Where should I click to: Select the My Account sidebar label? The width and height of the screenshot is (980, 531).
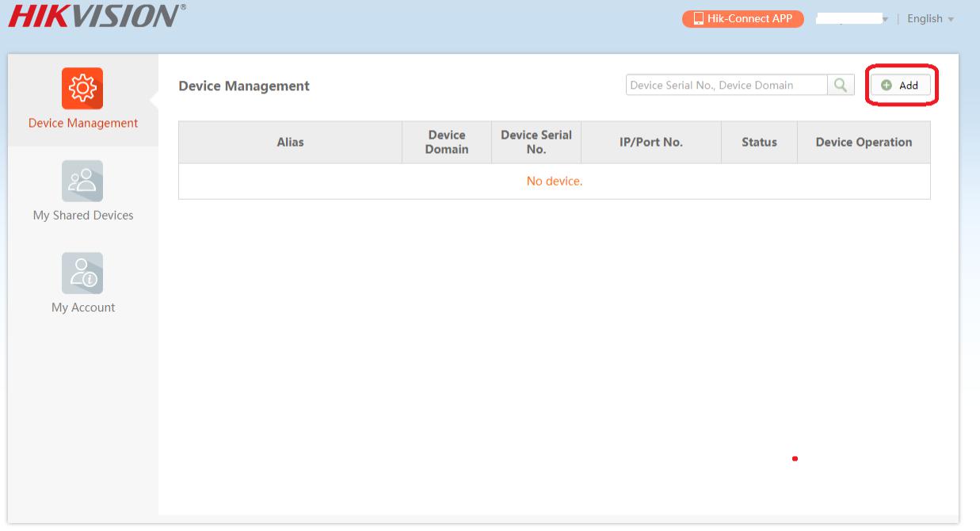click(x=83, y=308)
